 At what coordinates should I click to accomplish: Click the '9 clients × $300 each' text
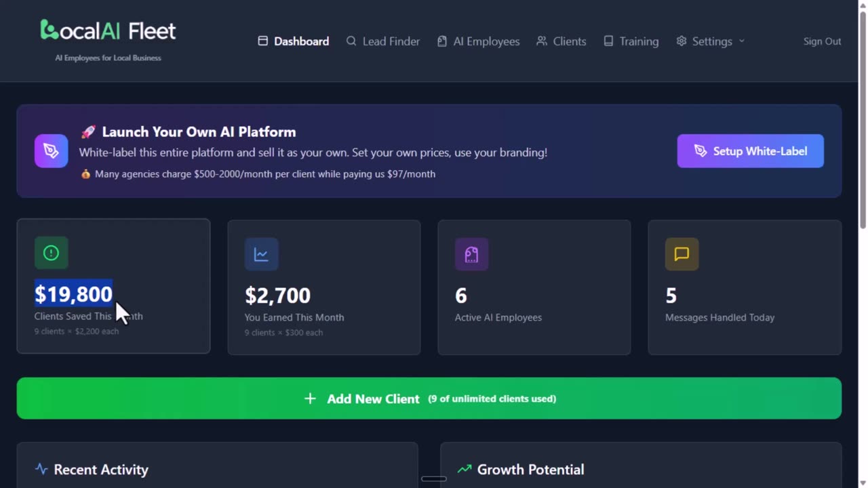point(283,333)
